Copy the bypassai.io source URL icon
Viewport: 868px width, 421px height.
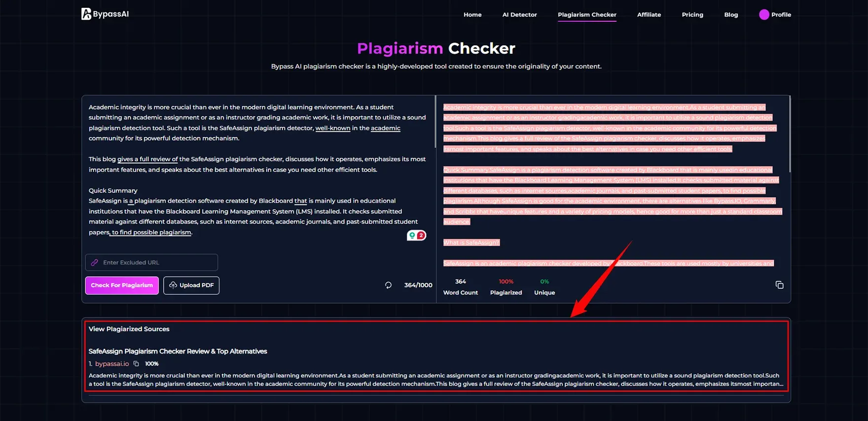pyautogui.click(x=136, y=364)
